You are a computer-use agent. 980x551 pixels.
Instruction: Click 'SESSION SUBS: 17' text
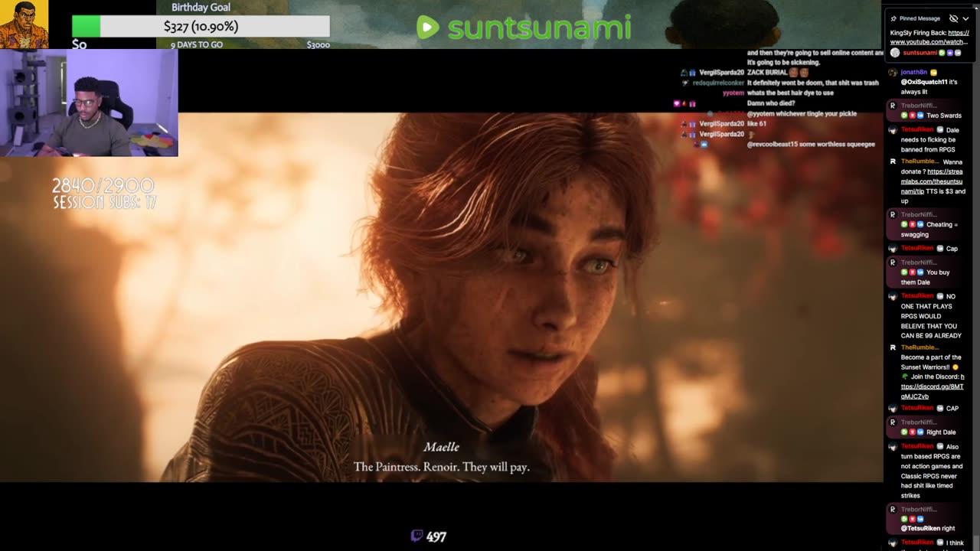[105, 202]
